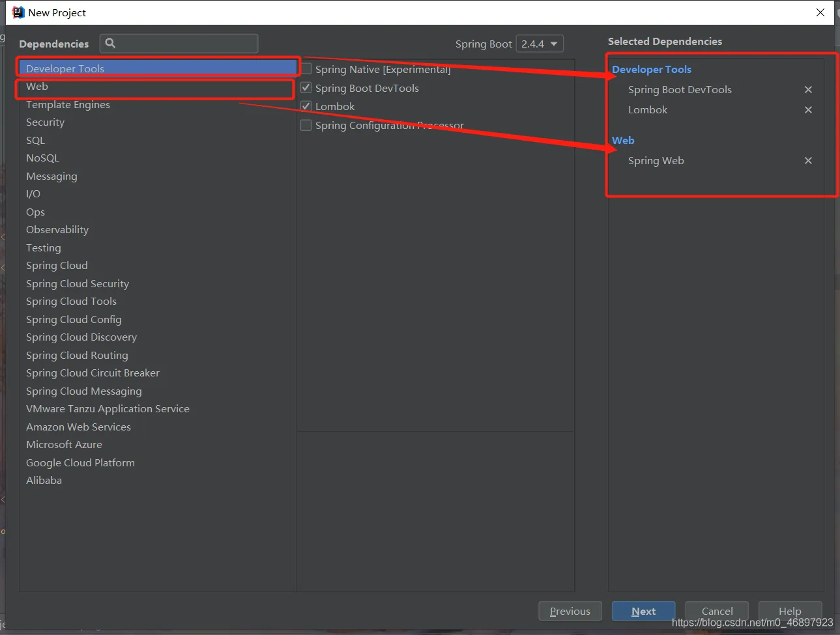Select Spring Boot DevTools in selected list
This screenshot has width=840, height=635.
(680, 90)
